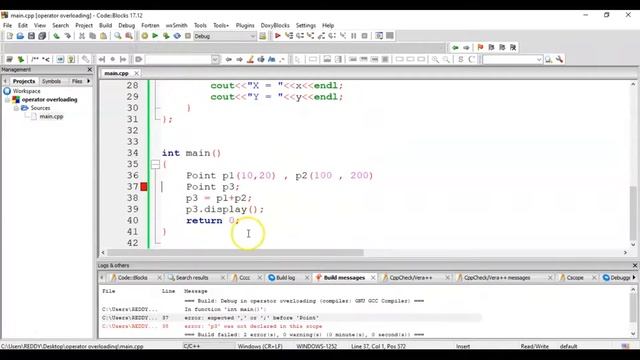Click code line 38 'p3 = p1+p2;'
The width and height of the screenshot is (640, 360).
[219, 198]
